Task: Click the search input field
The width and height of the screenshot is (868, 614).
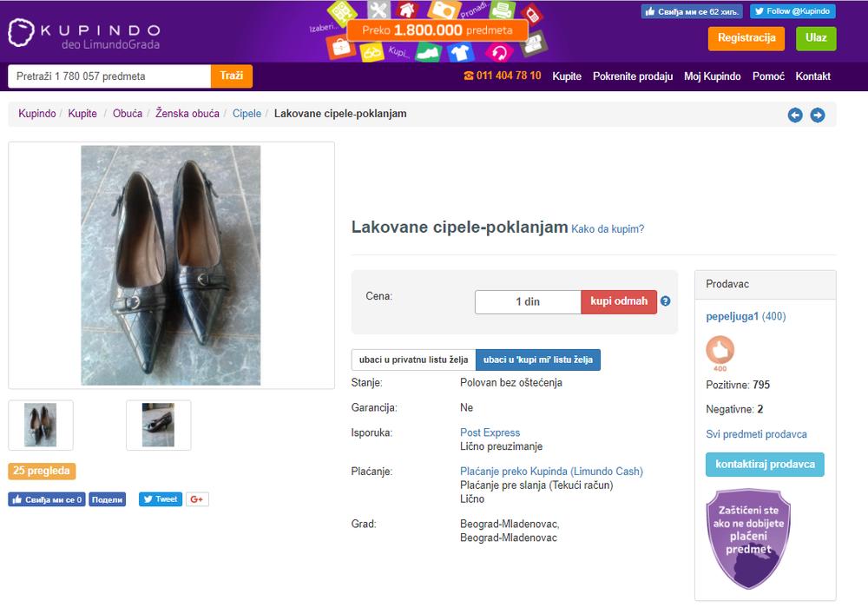Action: pyautogui.click(x=109, y=76)
